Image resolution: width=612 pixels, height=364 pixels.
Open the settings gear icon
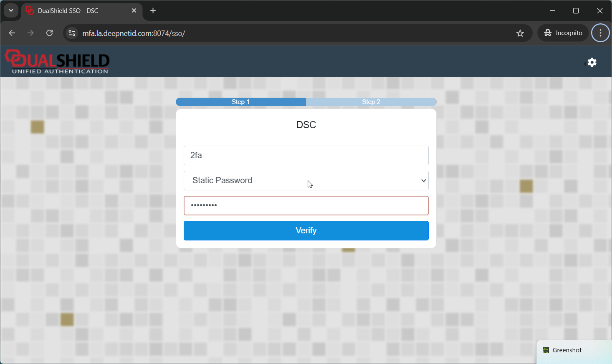point(592,62)
